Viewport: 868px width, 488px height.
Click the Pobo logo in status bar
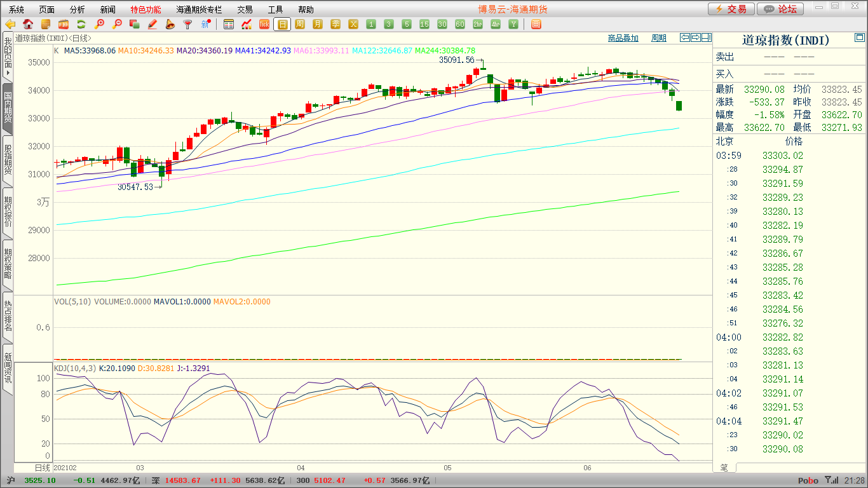click(808, 480)
